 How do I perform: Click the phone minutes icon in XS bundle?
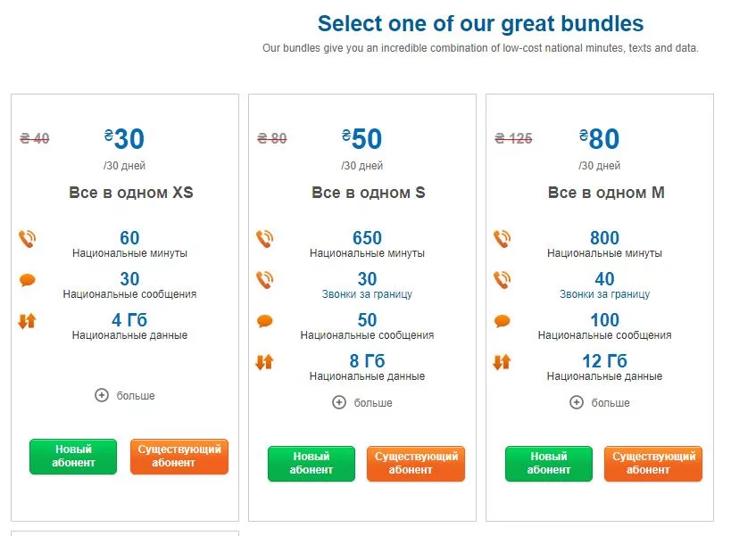click(x=27, y=239)
